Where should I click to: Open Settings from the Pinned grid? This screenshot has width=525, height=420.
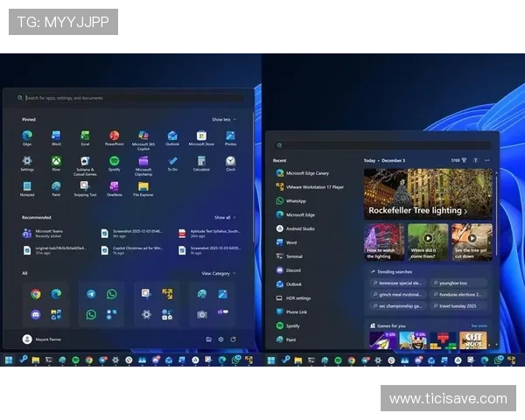click(27, 163)
